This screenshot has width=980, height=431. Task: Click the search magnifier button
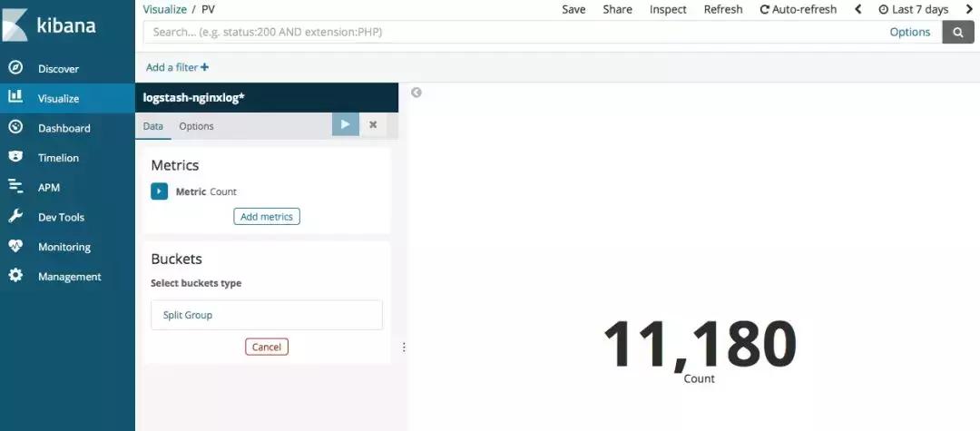[958, 33]
